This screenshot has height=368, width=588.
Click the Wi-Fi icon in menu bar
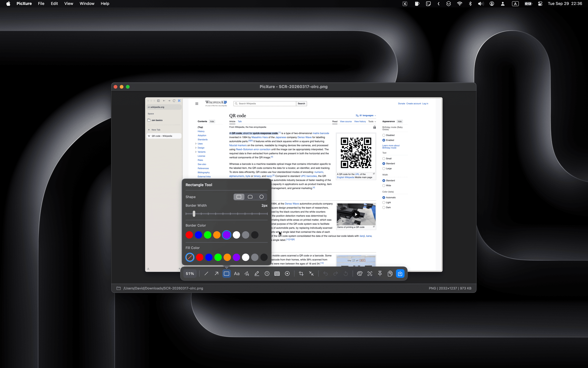point(459,4)
